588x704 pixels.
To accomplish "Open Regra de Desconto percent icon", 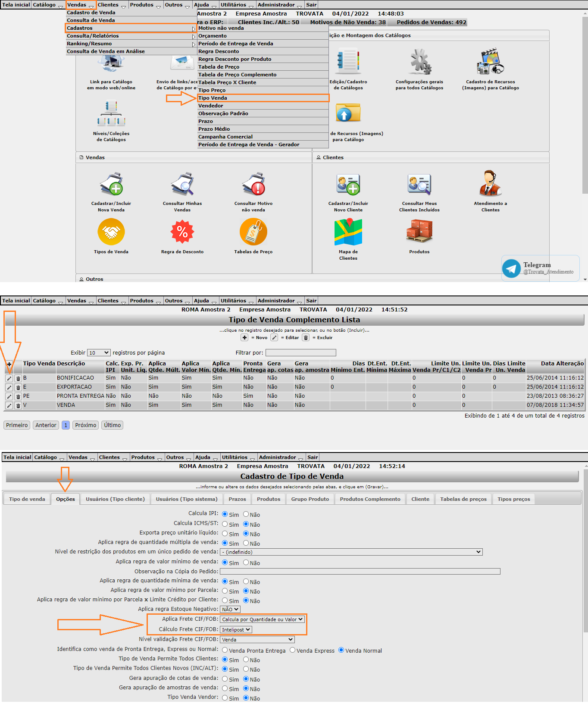I will (182, 232).
